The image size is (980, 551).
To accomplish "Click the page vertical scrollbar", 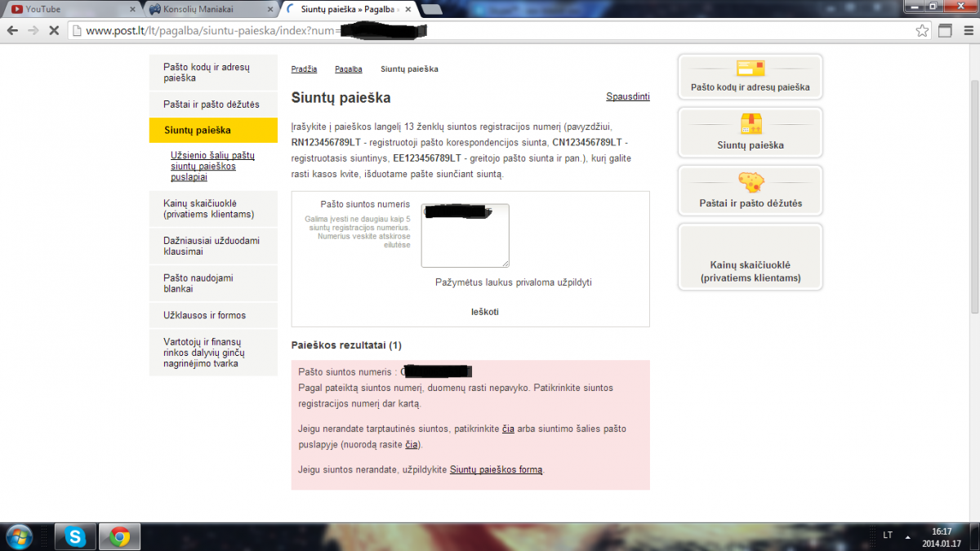I will (x=973, y=196).
